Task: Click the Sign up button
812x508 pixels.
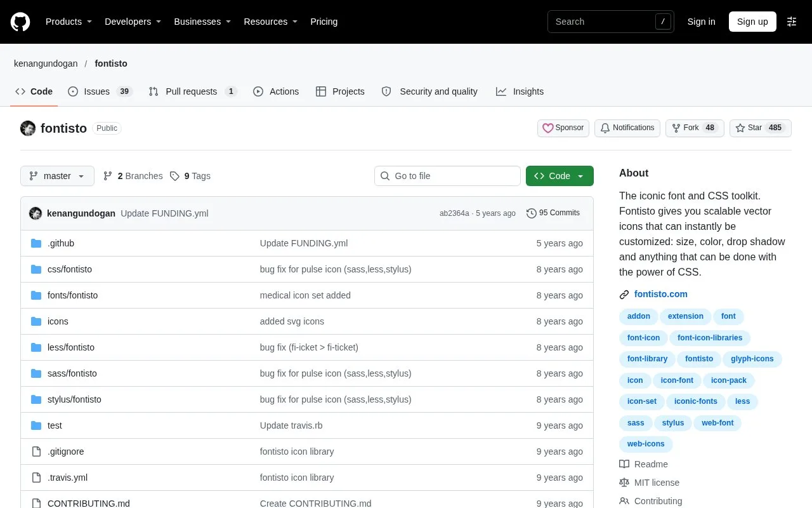Action: pyautogui.click(x=752, y=22)
